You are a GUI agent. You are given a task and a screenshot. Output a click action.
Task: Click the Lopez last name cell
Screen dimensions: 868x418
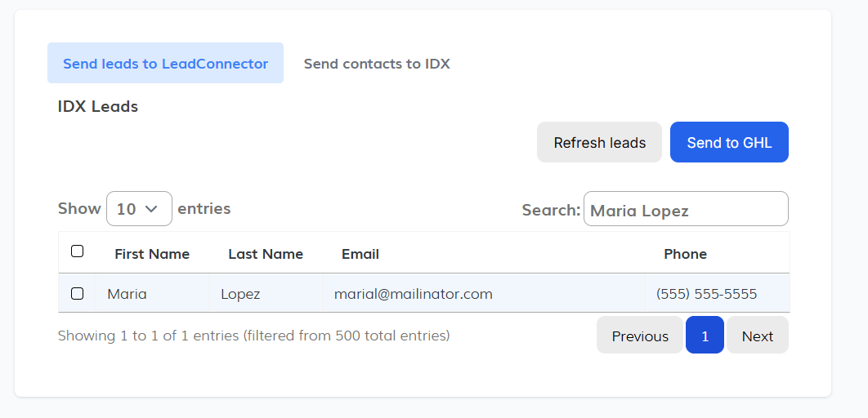240,294
